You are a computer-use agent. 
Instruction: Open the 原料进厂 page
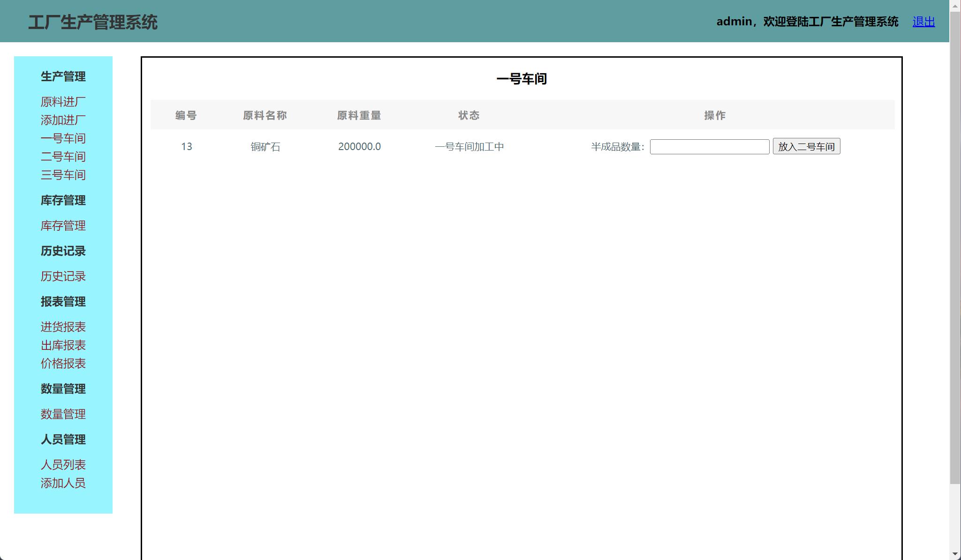point(63,101)
